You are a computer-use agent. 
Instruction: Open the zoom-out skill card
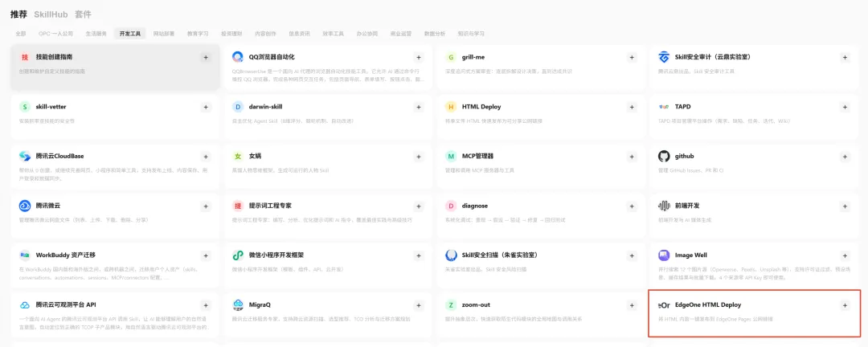click(x=541, y=315)
